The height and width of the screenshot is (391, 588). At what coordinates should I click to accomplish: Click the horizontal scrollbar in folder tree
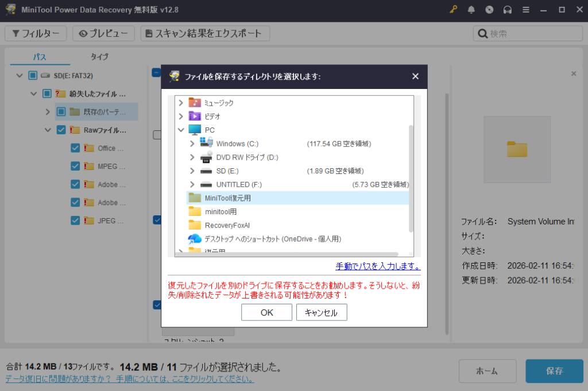coord(287,254)
